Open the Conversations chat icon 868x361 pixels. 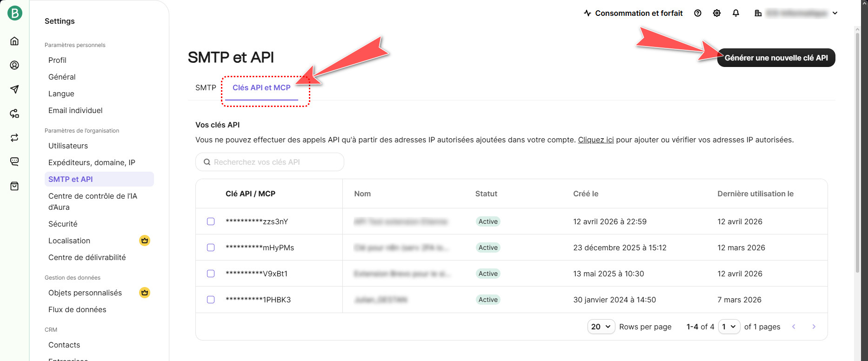coord(14,161)
